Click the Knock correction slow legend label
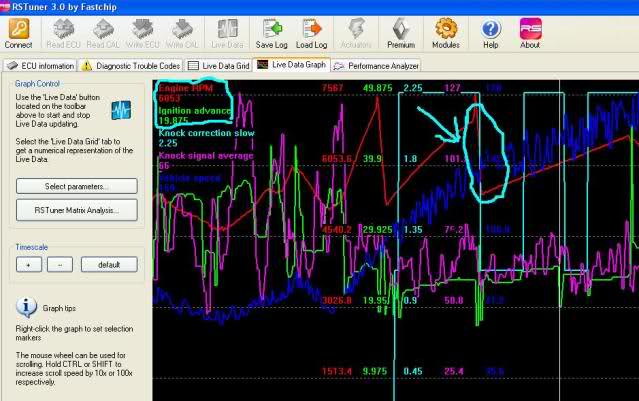The height and width of the screenshot is (401, 639). tap(206, 133)
